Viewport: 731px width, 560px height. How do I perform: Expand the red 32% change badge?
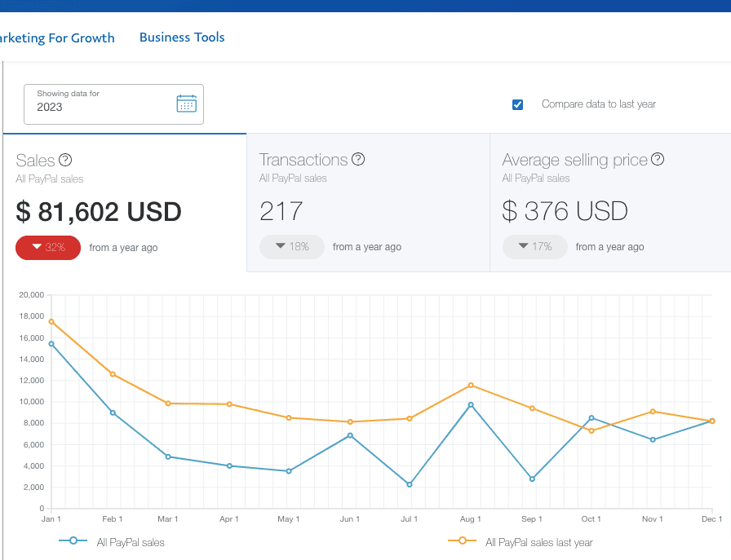pos(47,248)
